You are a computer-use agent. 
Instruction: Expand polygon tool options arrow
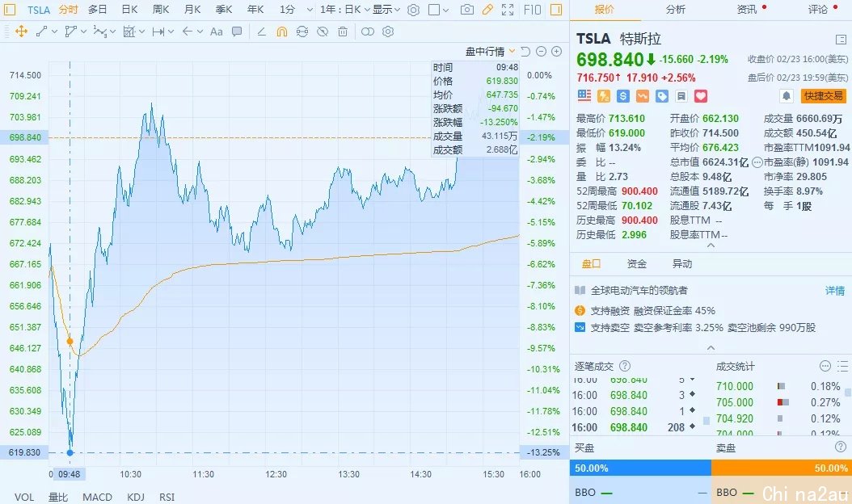[x=83, y=32]
